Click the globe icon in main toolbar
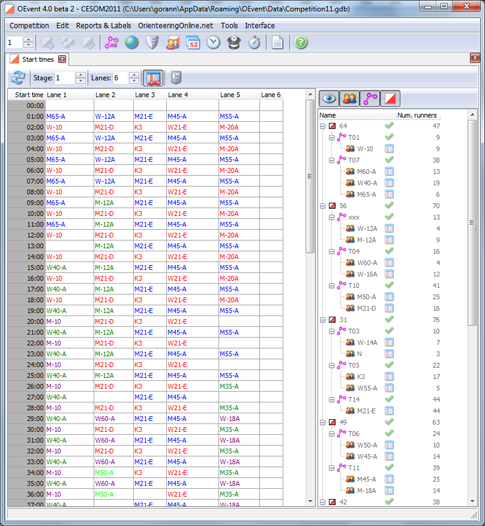The height and width of the screenshot is (526, 485). coord(132,43)
